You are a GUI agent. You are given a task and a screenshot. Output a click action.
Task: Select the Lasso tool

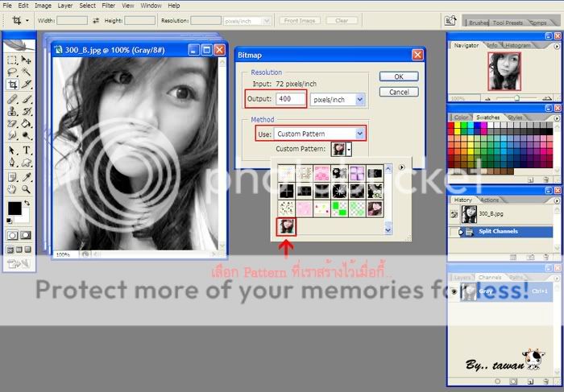pyautogui.click(x=12, y=72)
